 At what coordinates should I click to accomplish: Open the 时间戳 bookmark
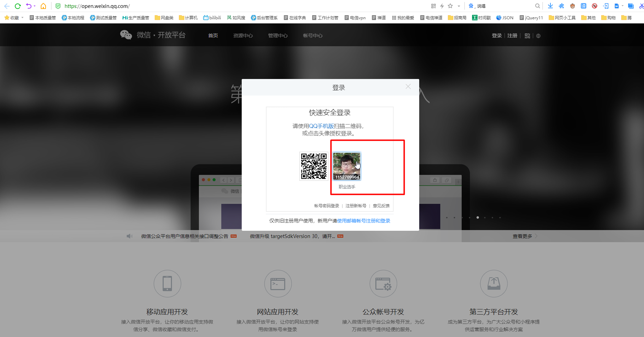[x=481, y=18]
